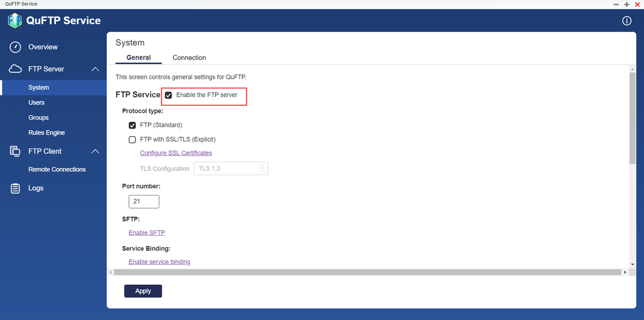Uncheck Enable the FTP server checkbox

[x=169, y=95]
